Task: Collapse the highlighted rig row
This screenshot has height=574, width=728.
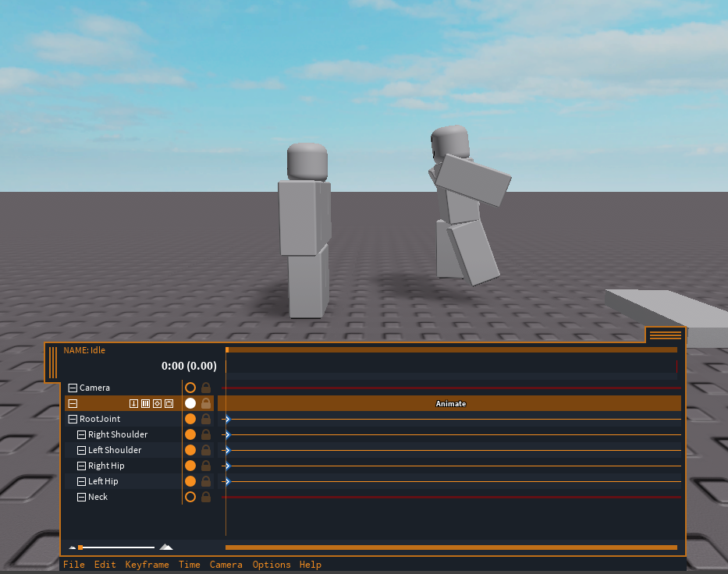Action: pos(73,404)
